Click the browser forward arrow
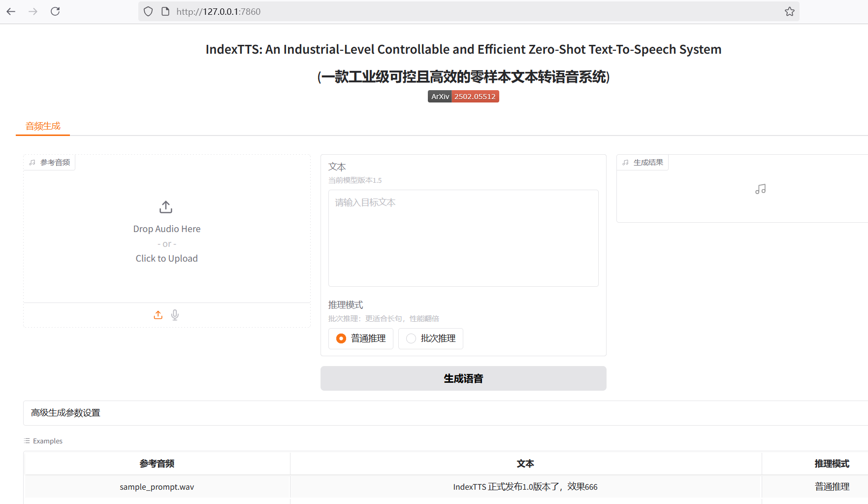 (x=33, y=11)
